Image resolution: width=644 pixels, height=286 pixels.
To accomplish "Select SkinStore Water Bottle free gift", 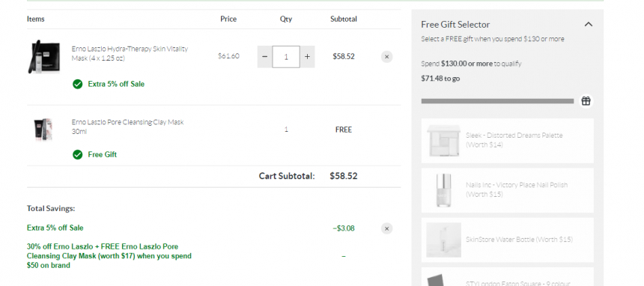I will pos(507,240).
